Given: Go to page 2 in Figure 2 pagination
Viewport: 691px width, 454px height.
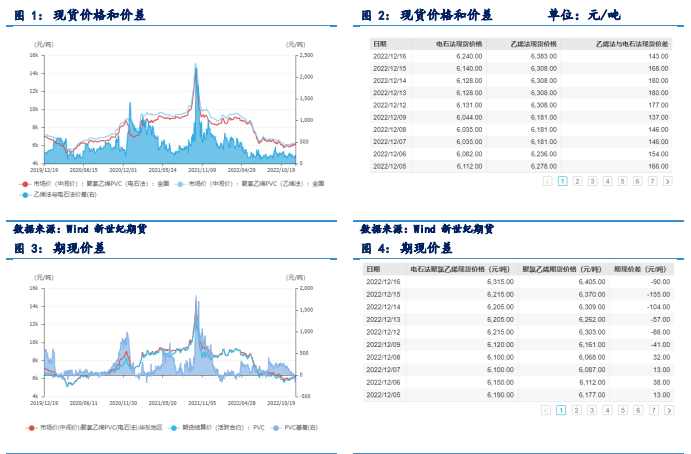Looking at the screenshot, I should [x=577, y=181].
